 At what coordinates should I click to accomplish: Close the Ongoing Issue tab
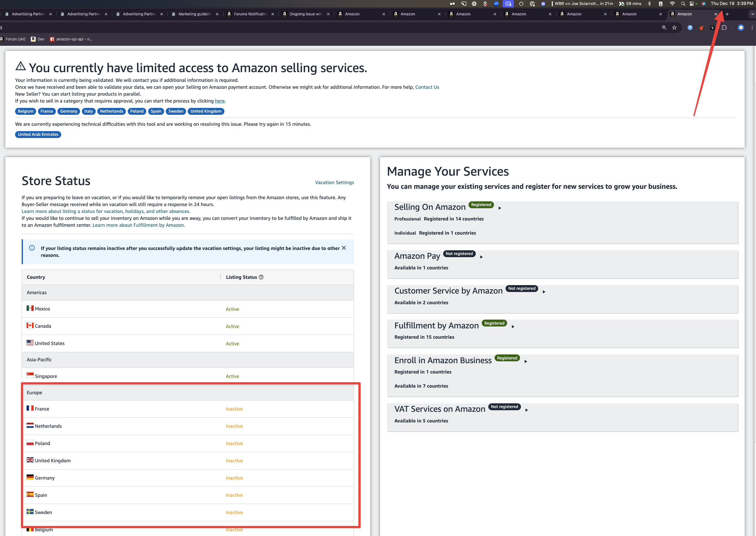(x=328, y=14)
